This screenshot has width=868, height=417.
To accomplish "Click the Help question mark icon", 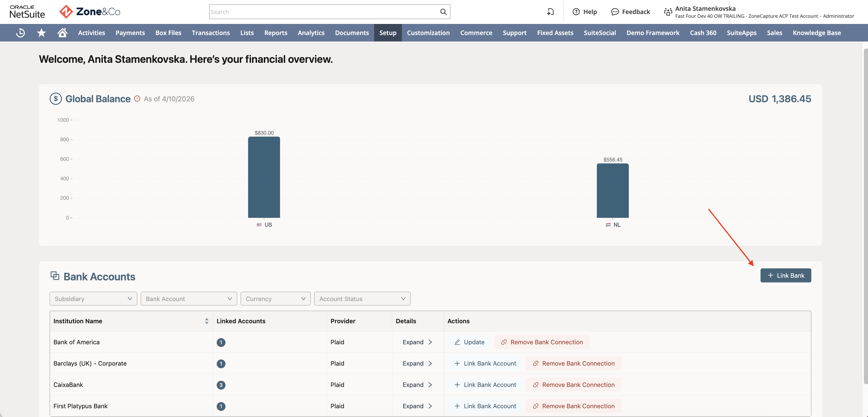I will tap(576, 12).
